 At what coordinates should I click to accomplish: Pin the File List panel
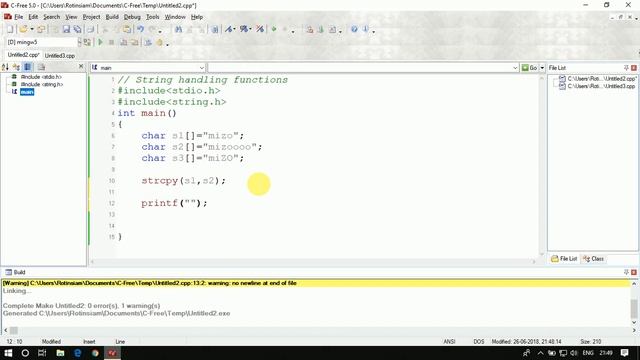coord(626,68)
